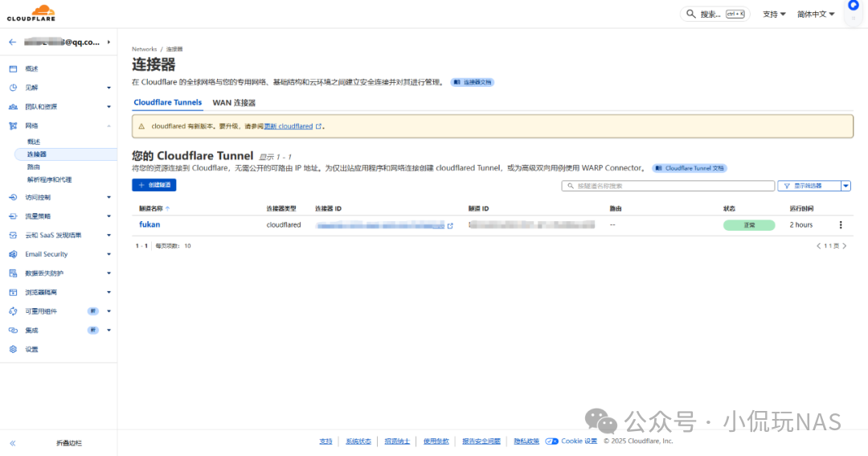This screenshot has height=456, width=868.
Task: Switch to the WAN 连接器 tab
Action: coord(234,102)
